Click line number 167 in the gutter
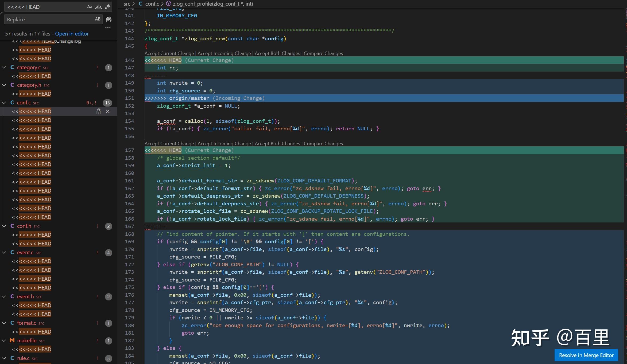The height and width of the screenshot is (364, 627). point(129,226)
